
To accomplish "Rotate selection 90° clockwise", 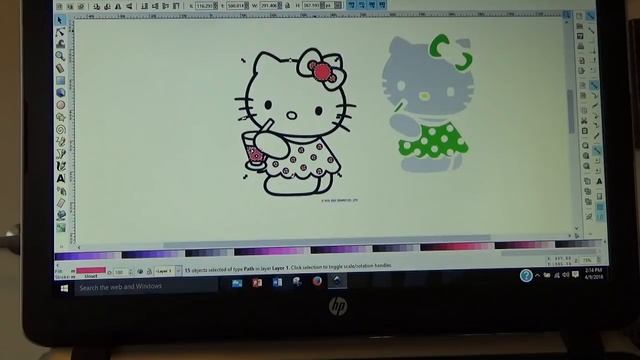I will pos(107,7).
